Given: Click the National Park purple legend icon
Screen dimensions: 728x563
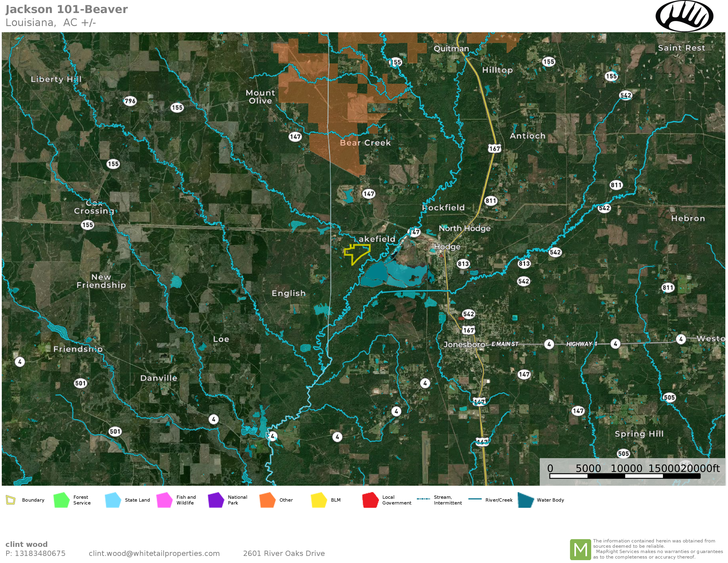Looking at the screenshot, I should click(216, 500).
